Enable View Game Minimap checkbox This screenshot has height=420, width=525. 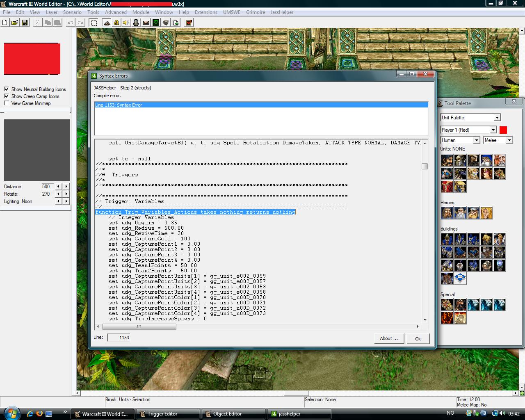7,103
